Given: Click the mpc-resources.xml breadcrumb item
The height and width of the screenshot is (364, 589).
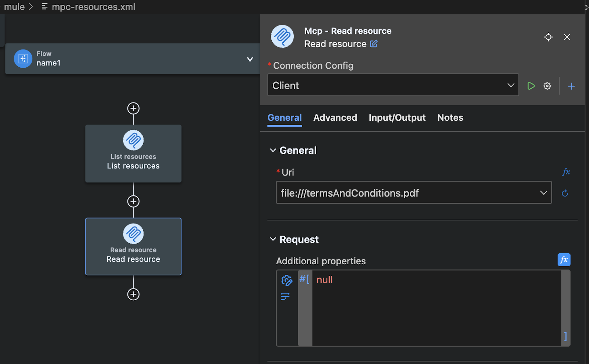Looking at the screenshot, I should (x=94, y=7).
